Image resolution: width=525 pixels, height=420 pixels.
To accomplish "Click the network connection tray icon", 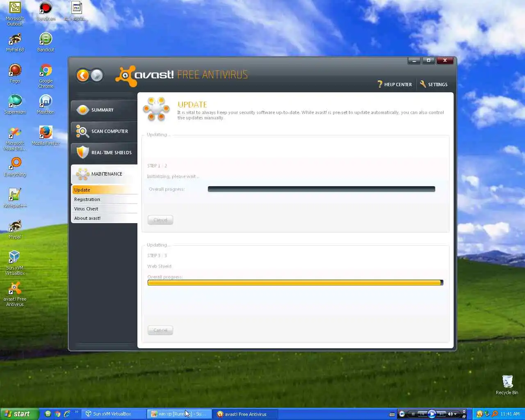I will pos(487,414).
